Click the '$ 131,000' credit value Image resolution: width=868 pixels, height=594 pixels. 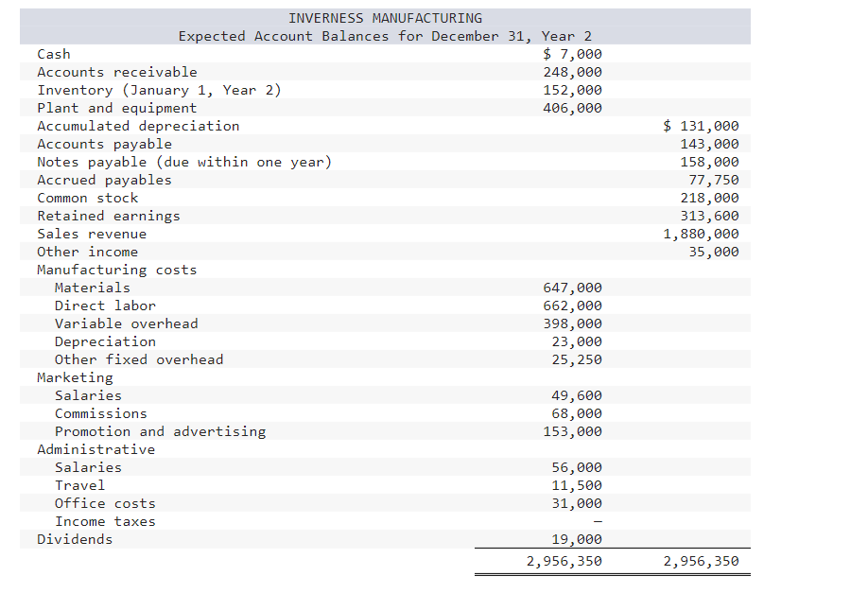[x=701, y=126]
